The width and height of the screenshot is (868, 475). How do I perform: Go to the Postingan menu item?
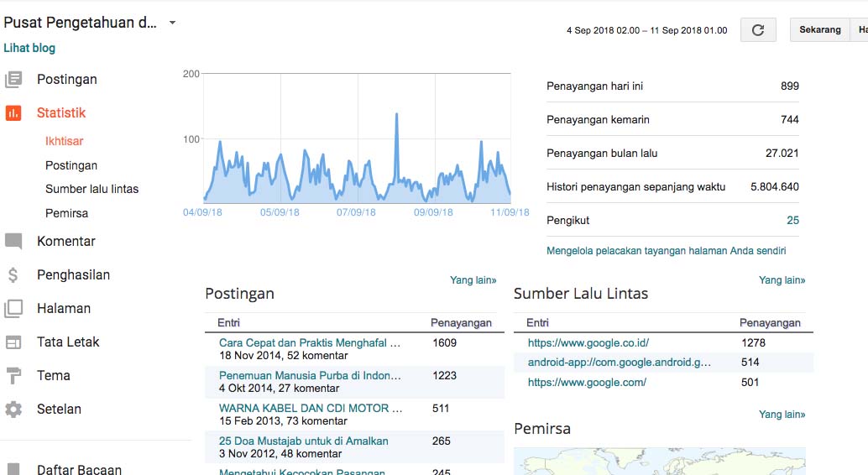coord(67,80)
